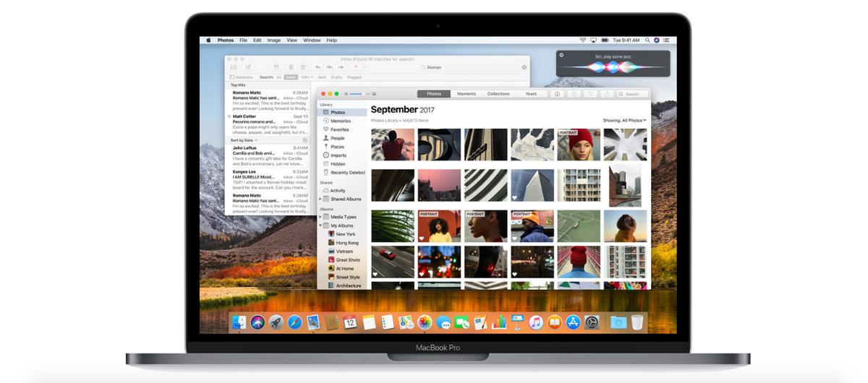This screenshot has width=868, height=383.
Task: Toggle the Mailboxes sidebar button in Mail
Action: pos(242,77)
